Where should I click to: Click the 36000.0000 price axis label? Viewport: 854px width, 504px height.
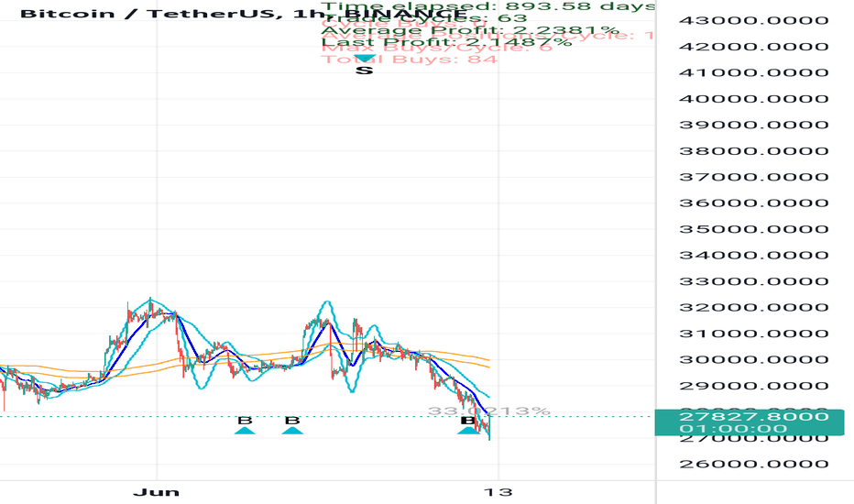[x=754, y=203]
